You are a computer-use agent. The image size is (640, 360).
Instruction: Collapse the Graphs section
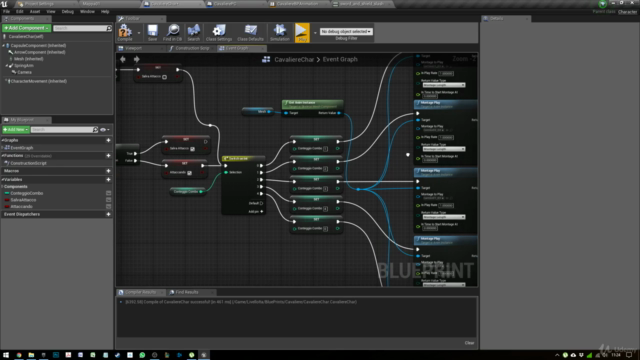(2, 140)
